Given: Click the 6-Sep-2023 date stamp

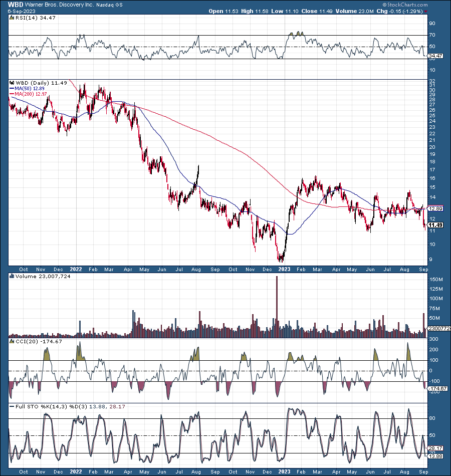Looking at the screenshot, I should [23, 11].
